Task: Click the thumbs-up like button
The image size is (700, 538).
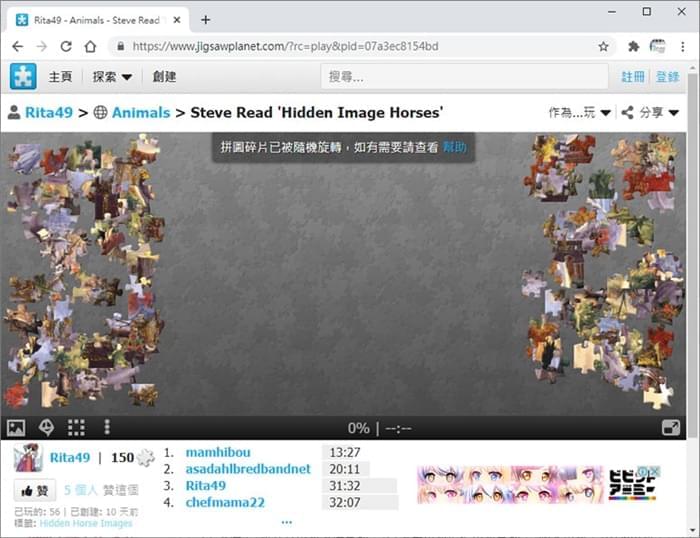Action: coord(34,491)
